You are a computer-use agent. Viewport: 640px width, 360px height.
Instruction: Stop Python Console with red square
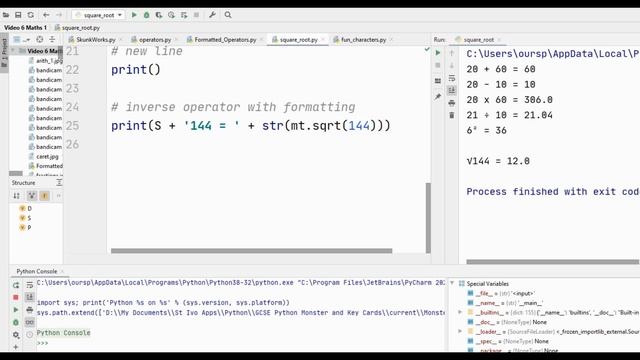click(x=16, y=297)
